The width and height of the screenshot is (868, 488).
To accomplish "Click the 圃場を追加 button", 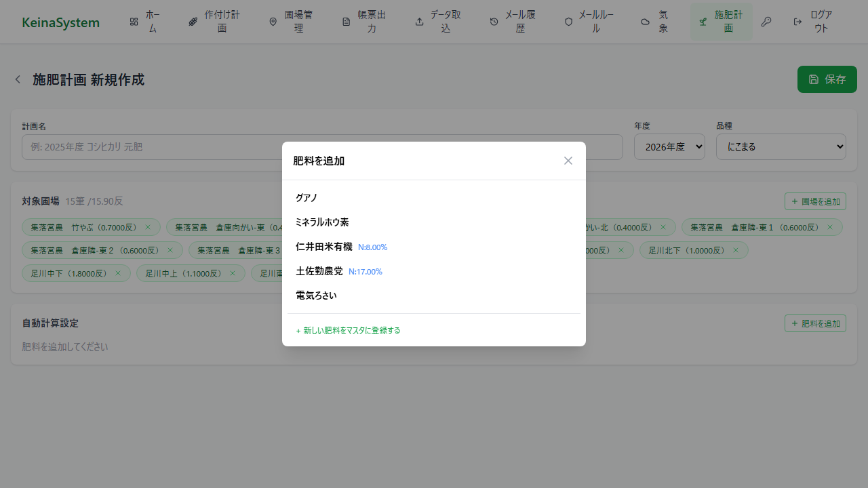I will point(815,201).
